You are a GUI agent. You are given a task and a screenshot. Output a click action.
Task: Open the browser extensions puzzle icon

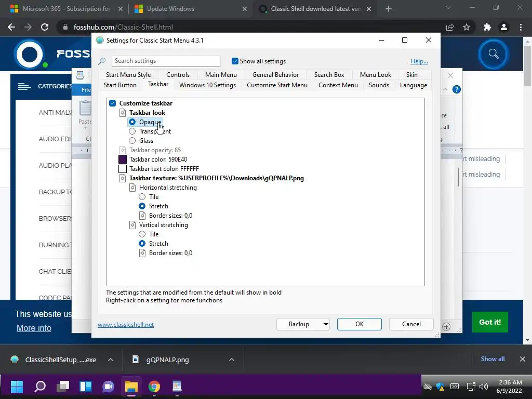[x=487, y=27]
